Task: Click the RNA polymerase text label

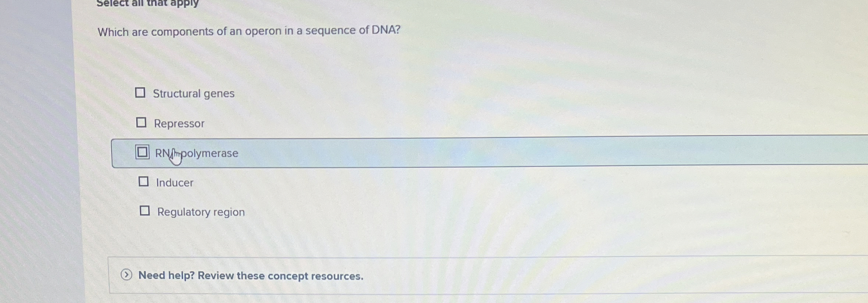Action: (196, 153)
